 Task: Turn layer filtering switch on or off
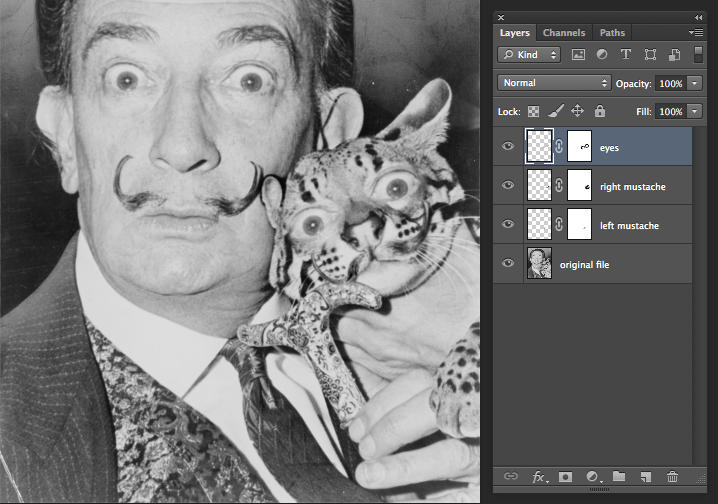pyautogui.click(x=697, y=54)
